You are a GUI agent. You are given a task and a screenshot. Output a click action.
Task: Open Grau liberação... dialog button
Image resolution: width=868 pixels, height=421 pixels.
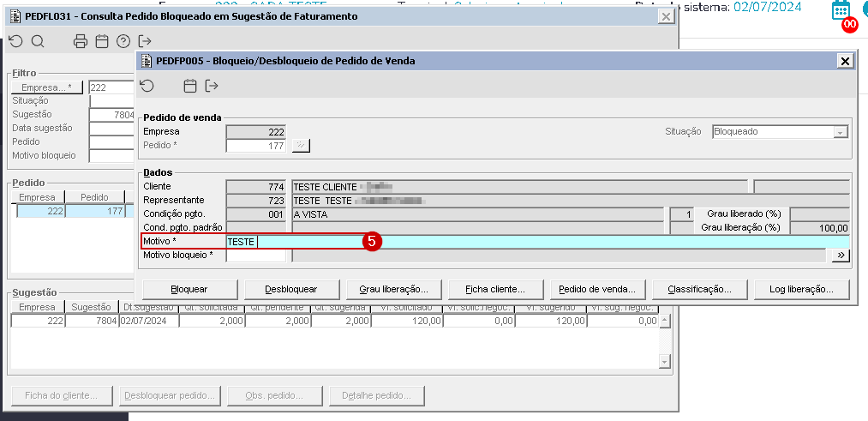(x=393, y=289)
